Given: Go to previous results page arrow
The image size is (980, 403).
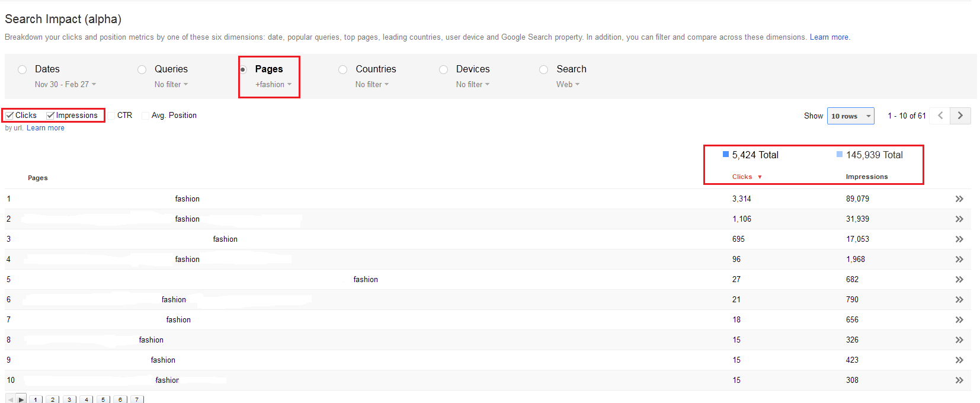Looking at the screenshot, I should click(x=940, y=116).
